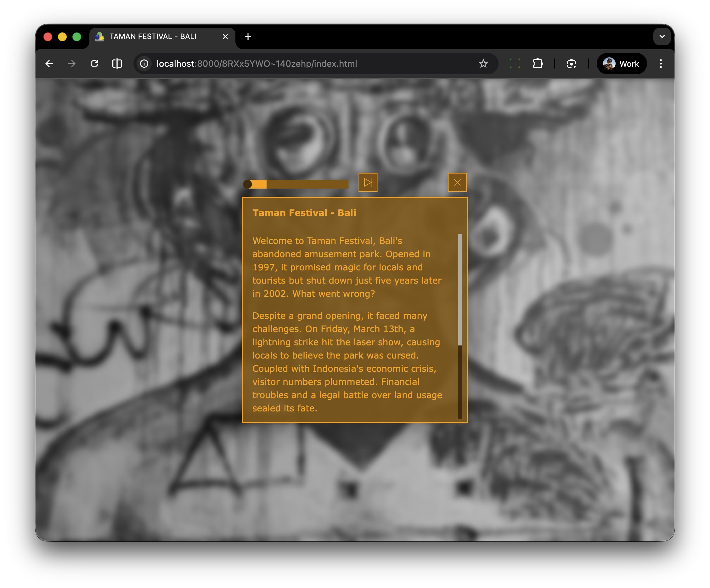Click the screenshot capture toolbar icon
Viewport: 710px width, 588px height.
(572, 64)
